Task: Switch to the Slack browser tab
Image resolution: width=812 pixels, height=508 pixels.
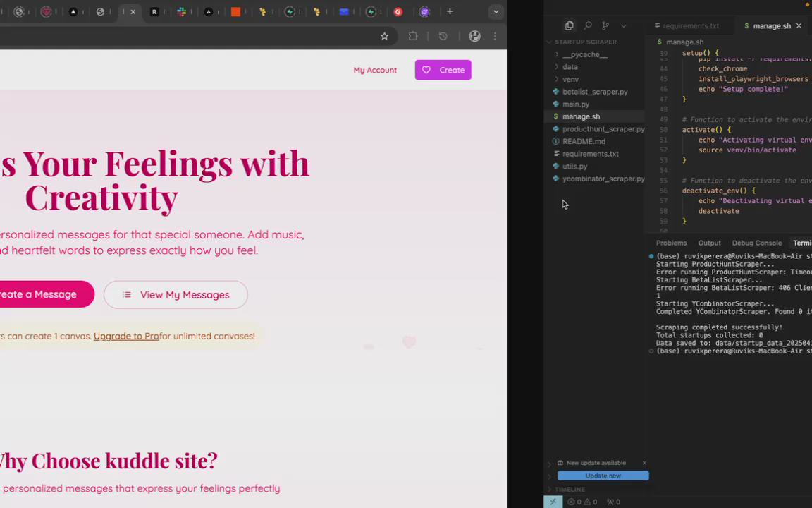Action: tap(181, 11)
